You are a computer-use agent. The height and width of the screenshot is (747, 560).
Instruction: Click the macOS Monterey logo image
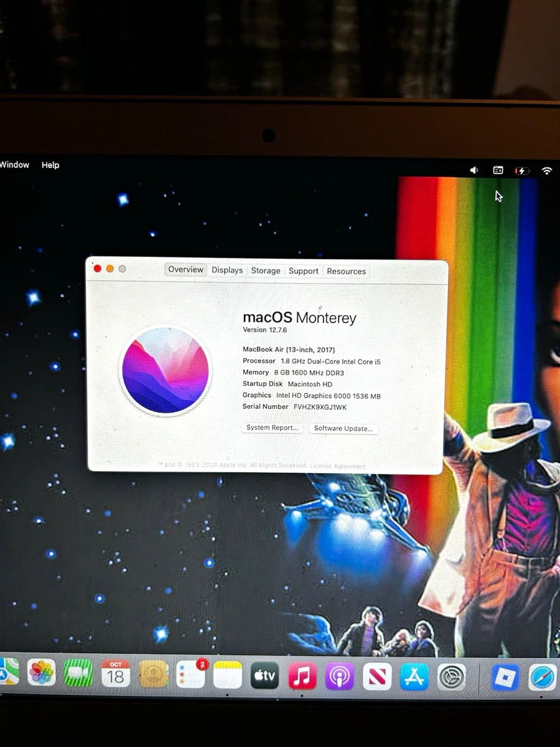pos(166,370)
